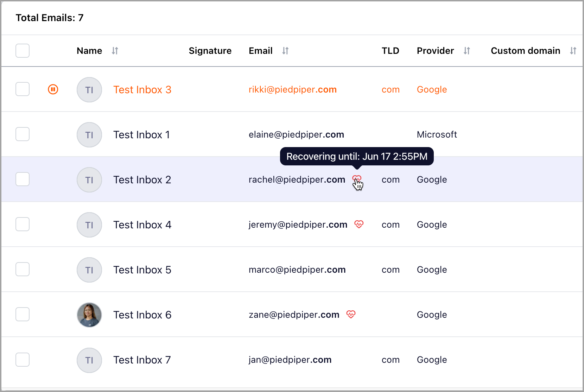Click the email rachel@piedpiper.com
The image size is (584, 392).
click(297, 180)
